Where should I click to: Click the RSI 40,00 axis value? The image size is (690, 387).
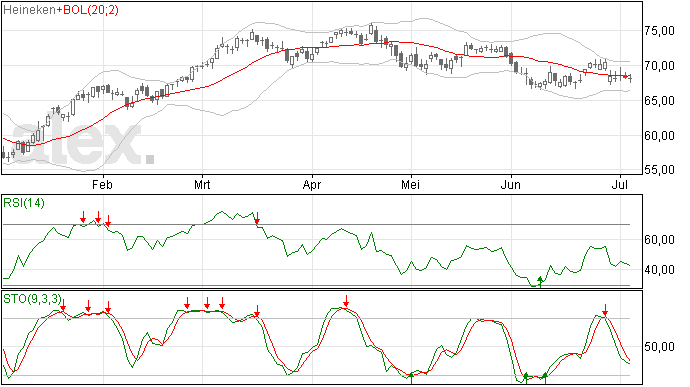pos(659,269)
